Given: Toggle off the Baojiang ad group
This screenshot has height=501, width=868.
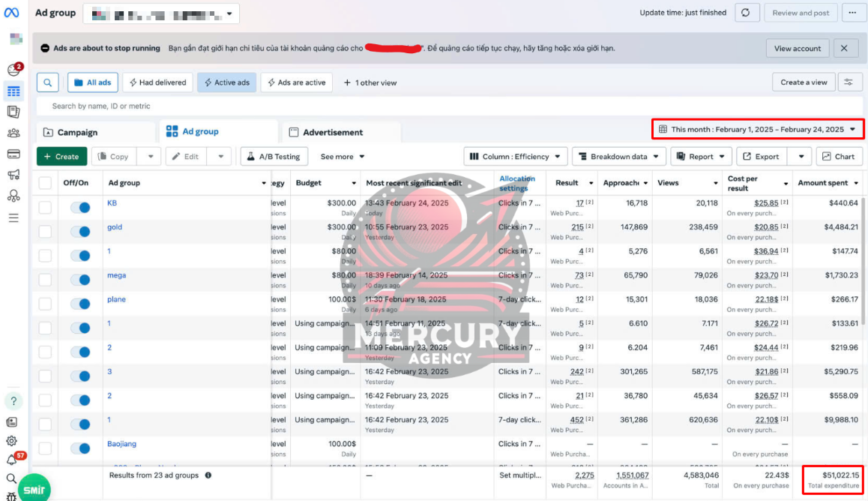Looking at the screenshot, I should tap(80, 448).
